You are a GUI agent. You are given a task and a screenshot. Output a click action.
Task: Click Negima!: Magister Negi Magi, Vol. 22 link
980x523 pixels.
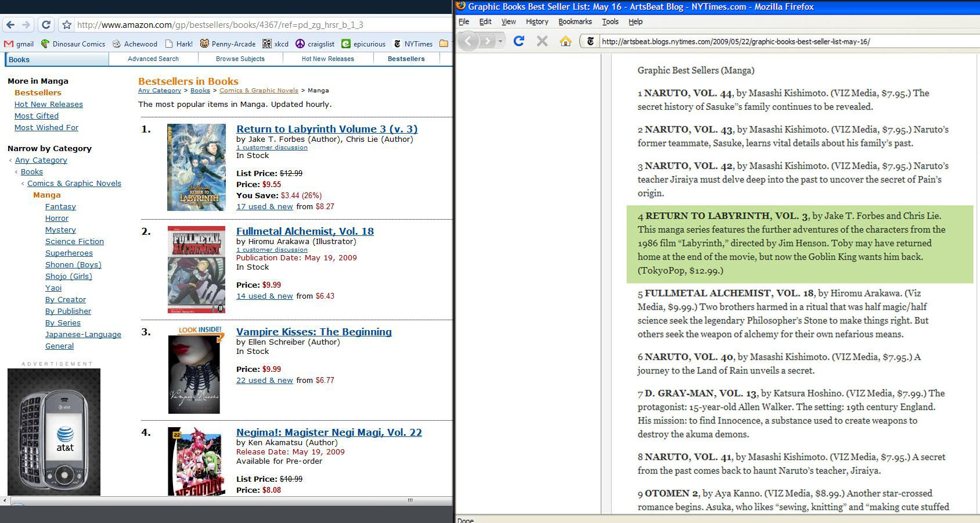point(329,432)
